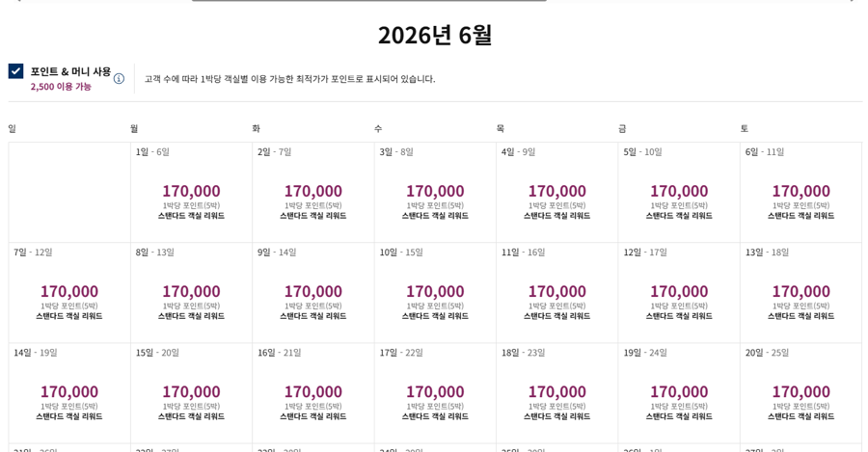This screenshot has height=452, width=868.
Task: Pick the 8일 - 13일 stay
Action: pos(191,293)
